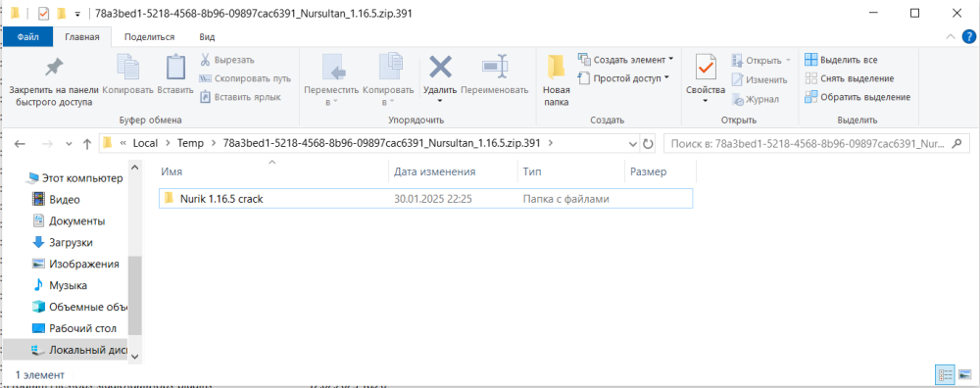Open Документы in navigation pane
This screenshot has width=980, height=388.
(x=69, y=221)
